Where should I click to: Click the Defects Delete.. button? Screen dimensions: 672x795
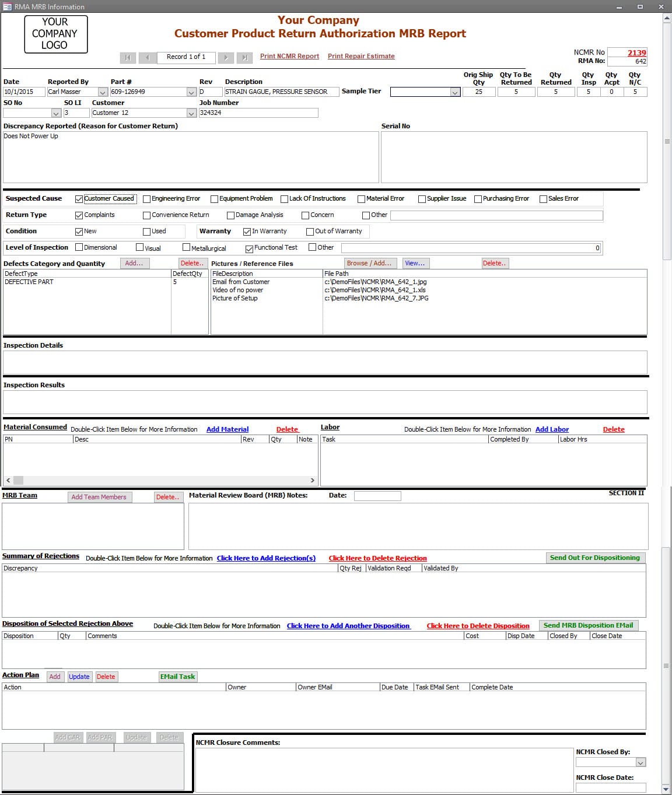192,263
